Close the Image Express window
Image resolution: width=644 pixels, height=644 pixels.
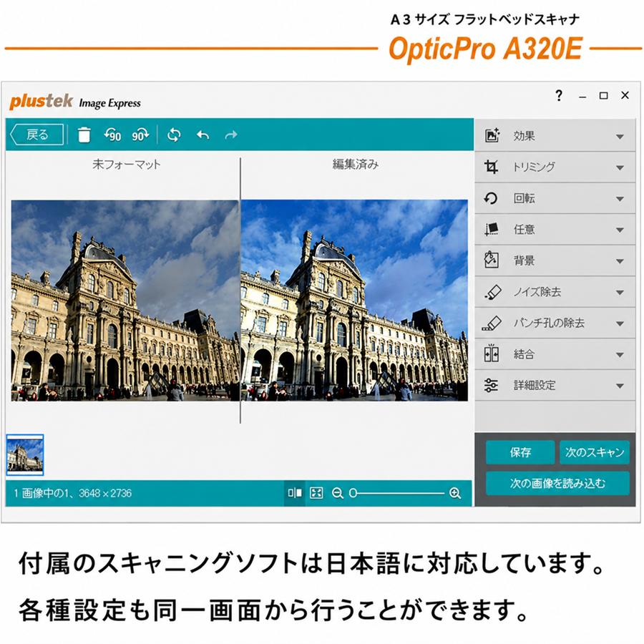pos(625,95)
